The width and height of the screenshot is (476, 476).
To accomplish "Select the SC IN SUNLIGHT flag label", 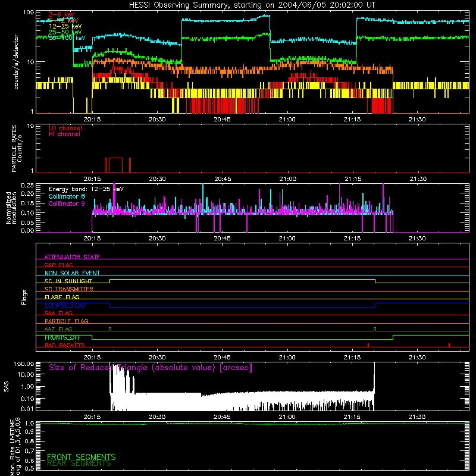I will tap(68, 281).
